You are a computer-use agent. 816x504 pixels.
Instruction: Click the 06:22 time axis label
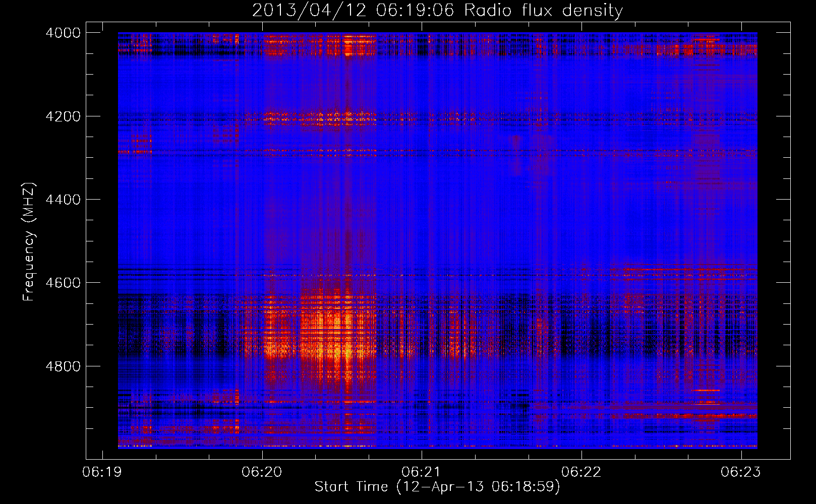[581, 472]
